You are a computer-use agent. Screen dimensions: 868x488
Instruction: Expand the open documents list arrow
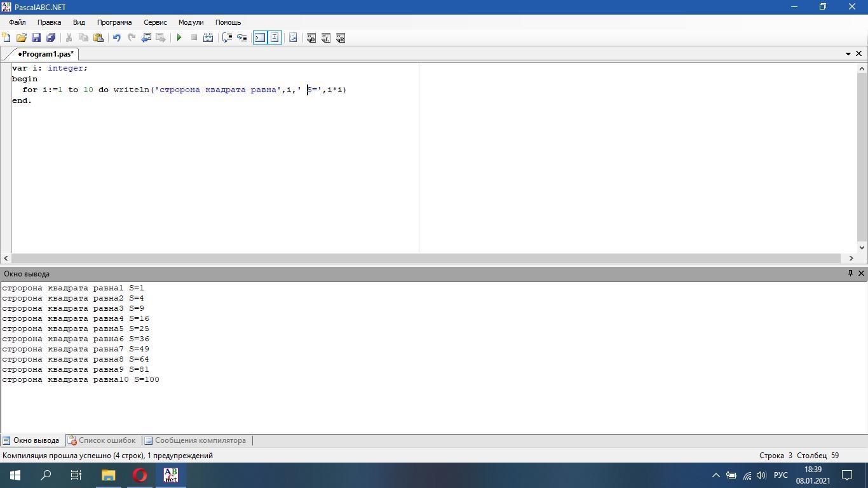tap(848, 54)
